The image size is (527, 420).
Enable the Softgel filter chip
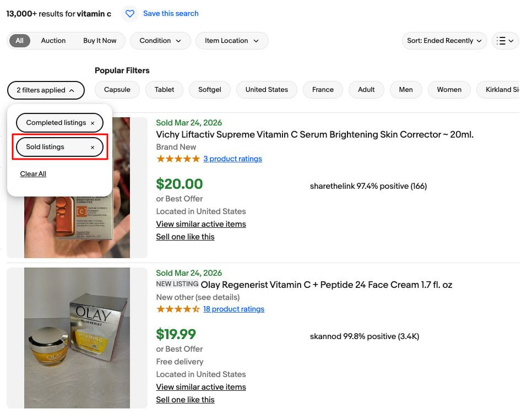[x=209, y=90]
